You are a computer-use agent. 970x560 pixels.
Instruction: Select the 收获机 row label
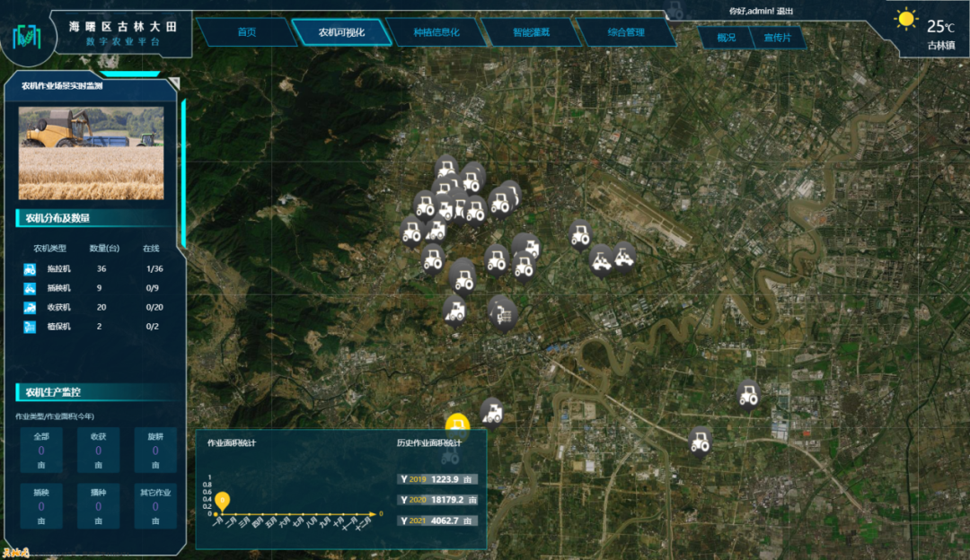point(58,307)
